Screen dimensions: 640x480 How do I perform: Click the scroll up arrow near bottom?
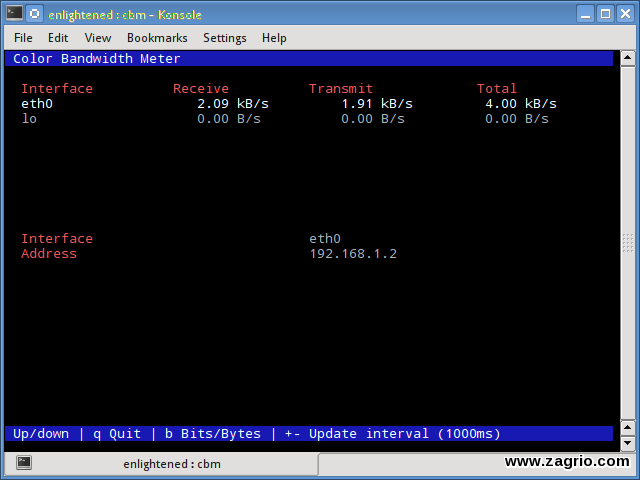[x=627, y=428]
